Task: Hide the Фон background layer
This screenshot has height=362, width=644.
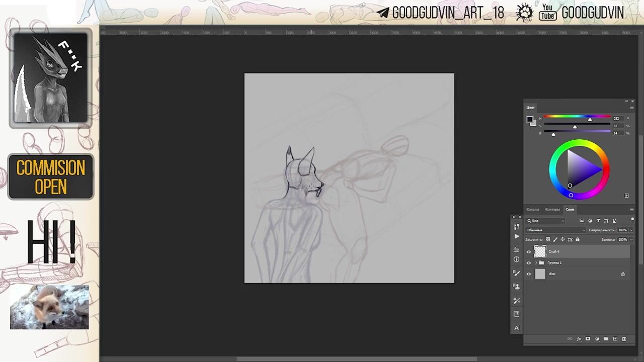Action: point(529,274)
